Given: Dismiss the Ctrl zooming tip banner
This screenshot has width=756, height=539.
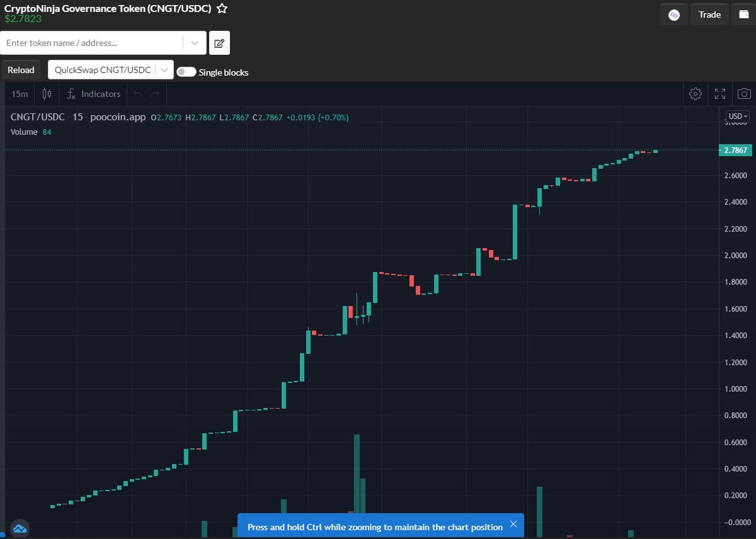Looking at the screenshot, I should [x=513, y=524].
